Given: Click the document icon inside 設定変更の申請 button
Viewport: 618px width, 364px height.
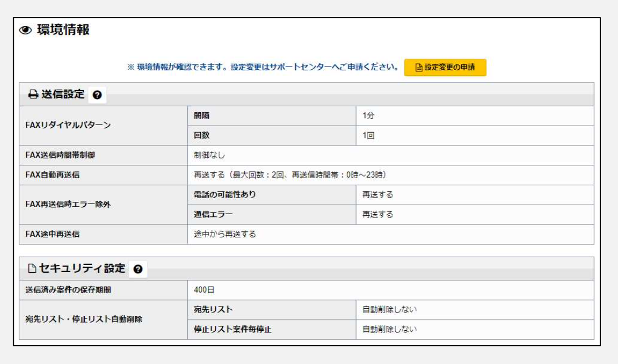Looking at the screenshot, I should click(419, 66).
